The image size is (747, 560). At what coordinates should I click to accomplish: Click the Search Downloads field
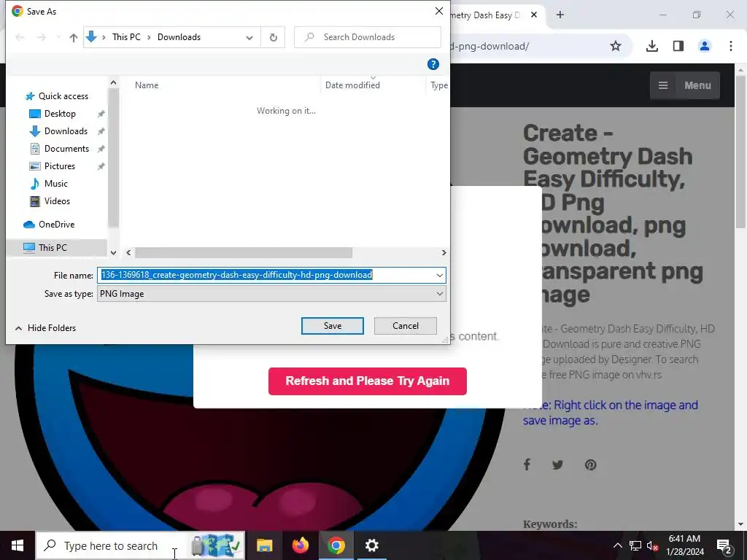pos(368,37)
